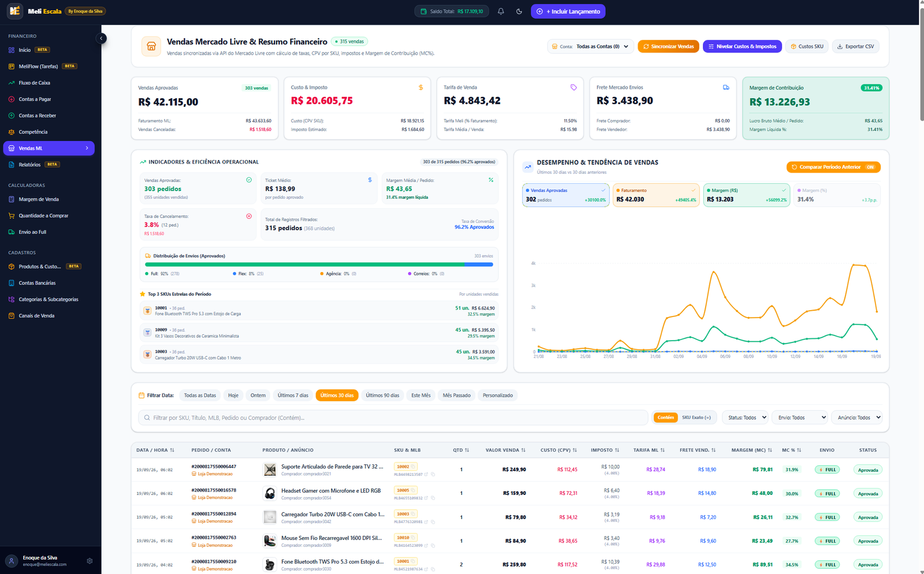Open Fluxo de Caixa in the sidebar

49,83
